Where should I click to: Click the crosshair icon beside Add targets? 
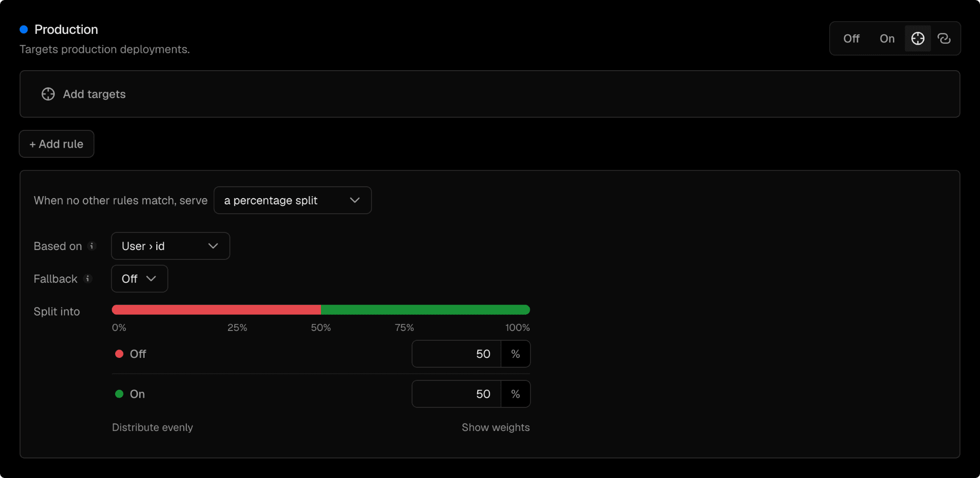pyautogui.click(x=48, y=94)
